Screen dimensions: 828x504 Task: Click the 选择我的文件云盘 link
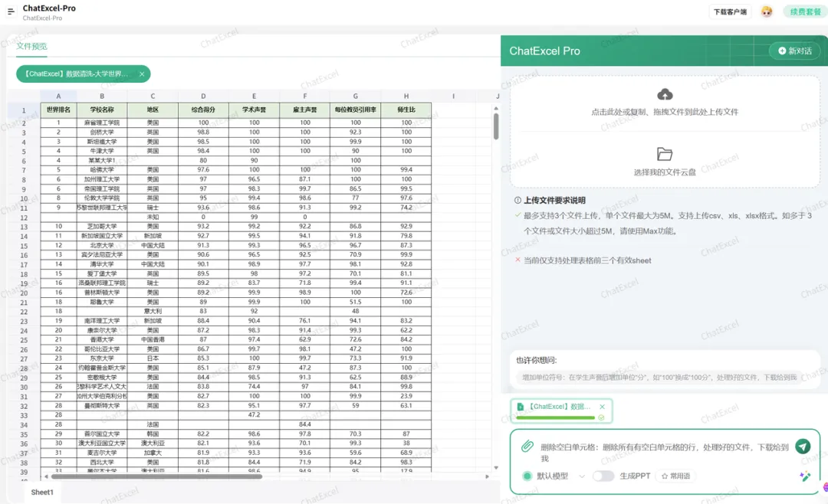(x=665, y=172)
